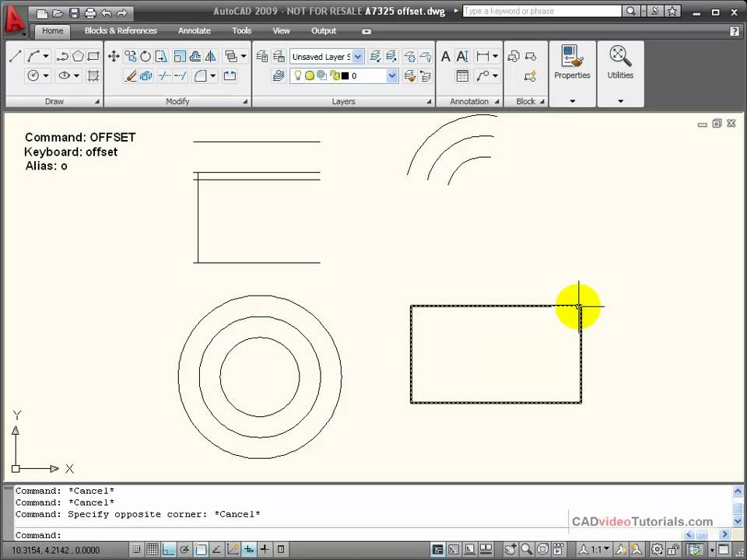Toggle layer 0 lock icon
Screen dimensions: 747x560
coord(334,75)
